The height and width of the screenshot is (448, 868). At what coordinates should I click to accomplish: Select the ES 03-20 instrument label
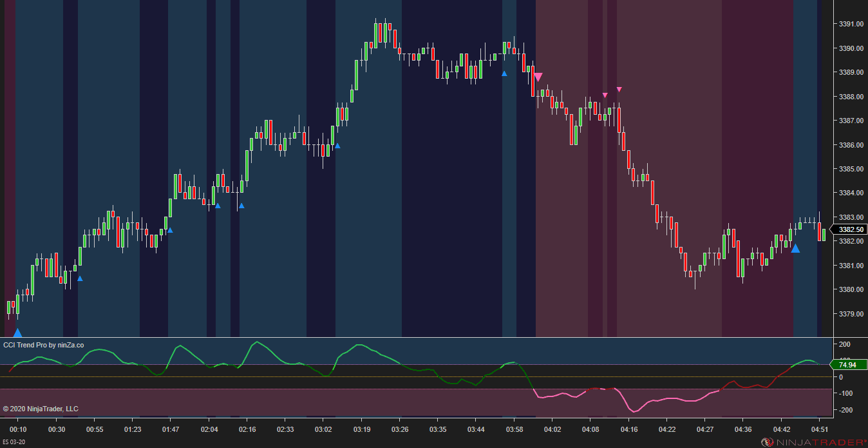click(14, 442)
